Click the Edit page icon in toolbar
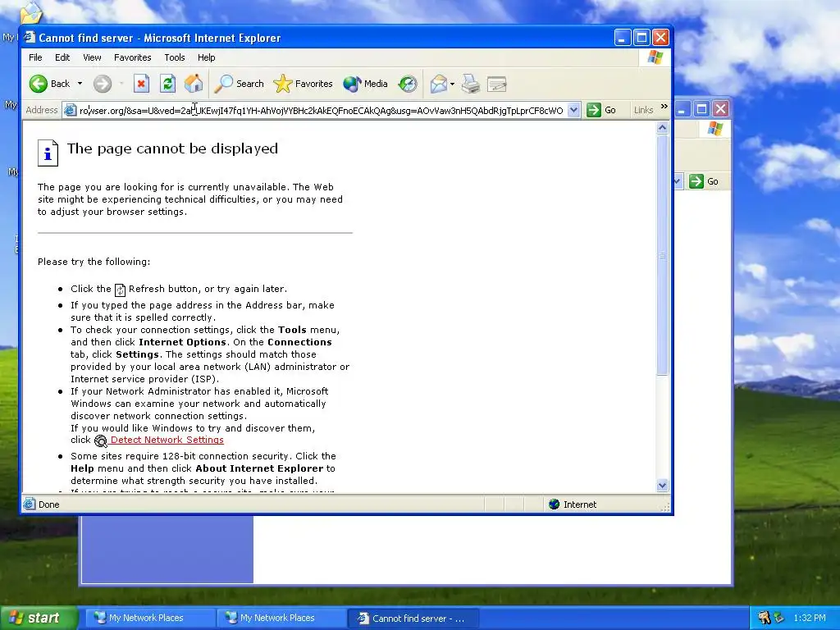Image resolution: width=840 pixels, height=630 pixels. click(x=496, y=84)
